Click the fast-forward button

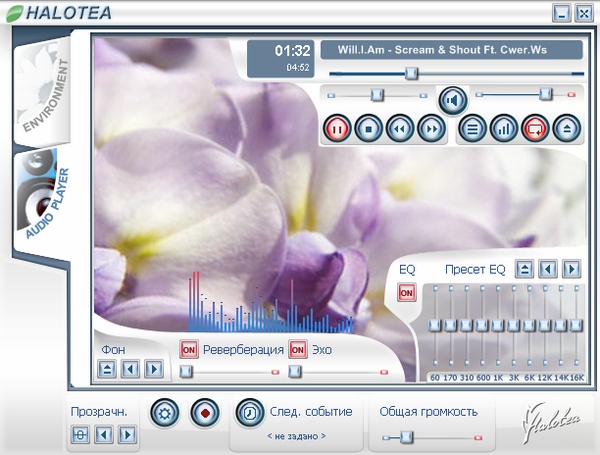click(x=430, y=128)
